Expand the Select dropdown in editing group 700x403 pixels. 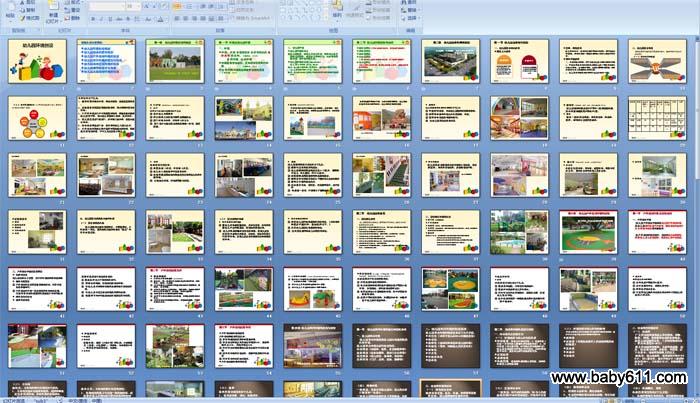(x=405, y=18)
